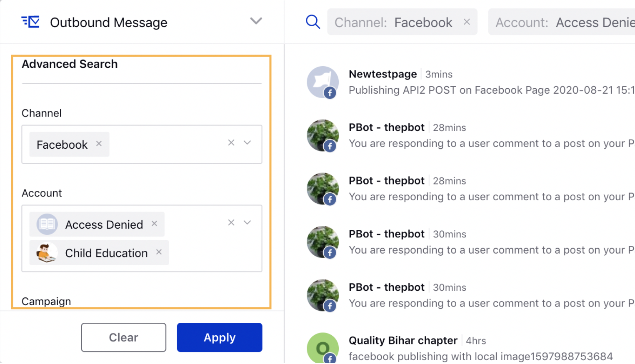
Task: Click inside the Channel selection field
Action: pyautogui.click(x=142, y=144)
